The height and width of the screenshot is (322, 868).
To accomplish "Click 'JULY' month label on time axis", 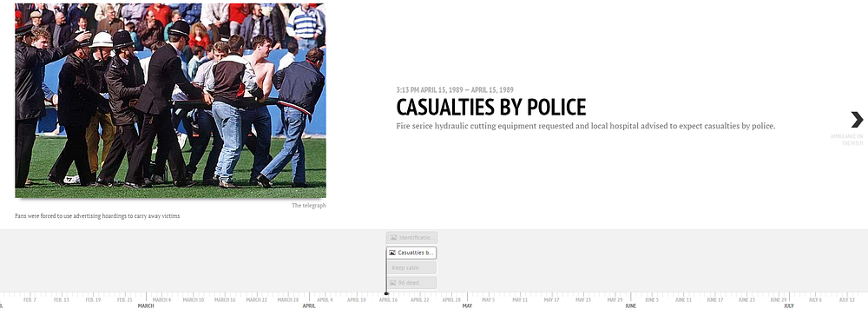I will (x=789, y=306).
